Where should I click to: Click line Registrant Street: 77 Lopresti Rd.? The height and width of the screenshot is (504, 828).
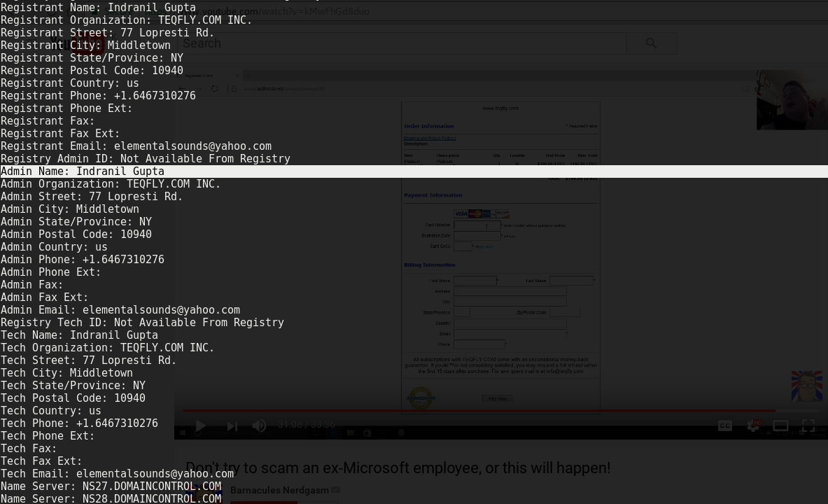tap(107, 33)
